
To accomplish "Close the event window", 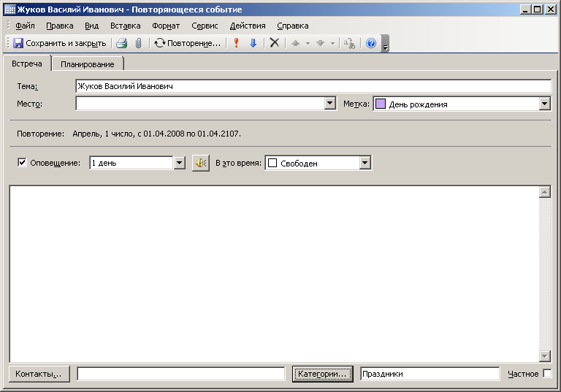I will [550, 9].
